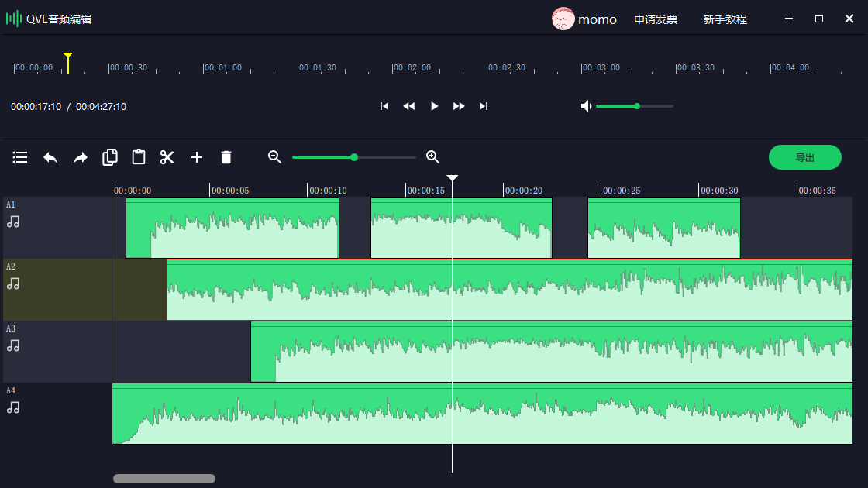Delete the selected clip with trash icon
This screenshot has height=488, width=868.
[226, 157]
